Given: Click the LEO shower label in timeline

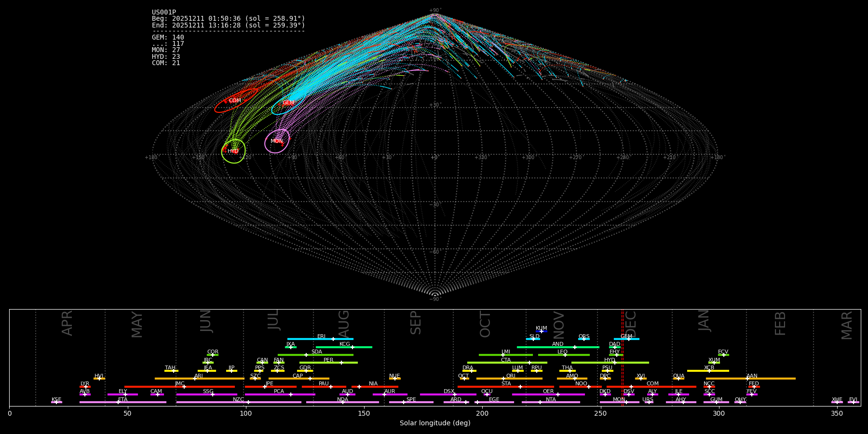Looking at the screenshot, I should [563, 352].
